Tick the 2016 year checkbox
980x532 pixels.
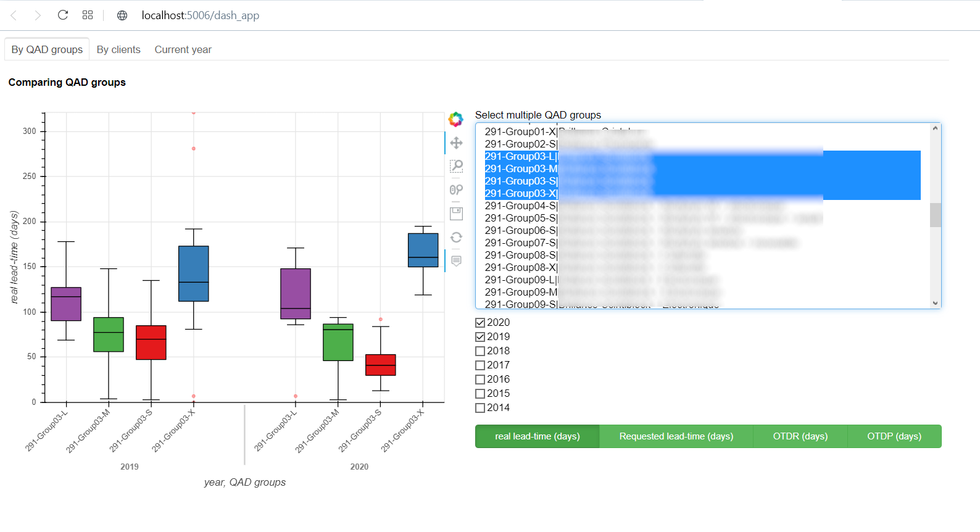(x=480, y=380)
